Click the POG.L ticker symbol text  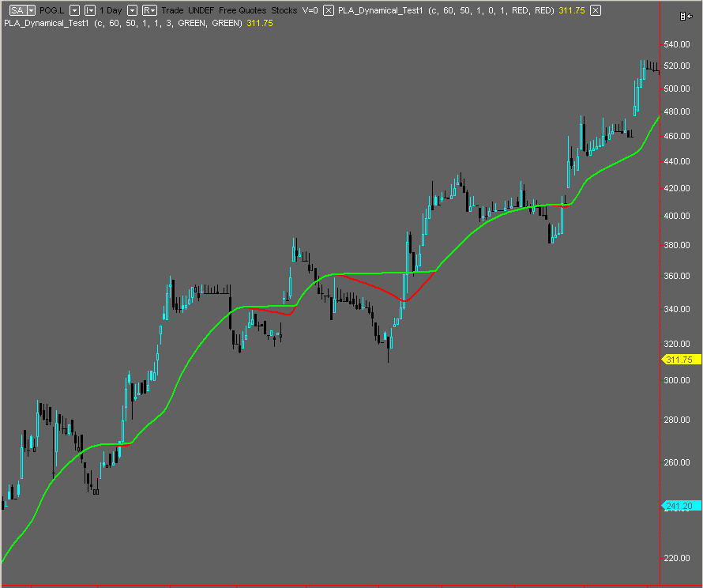pos(52,10)
